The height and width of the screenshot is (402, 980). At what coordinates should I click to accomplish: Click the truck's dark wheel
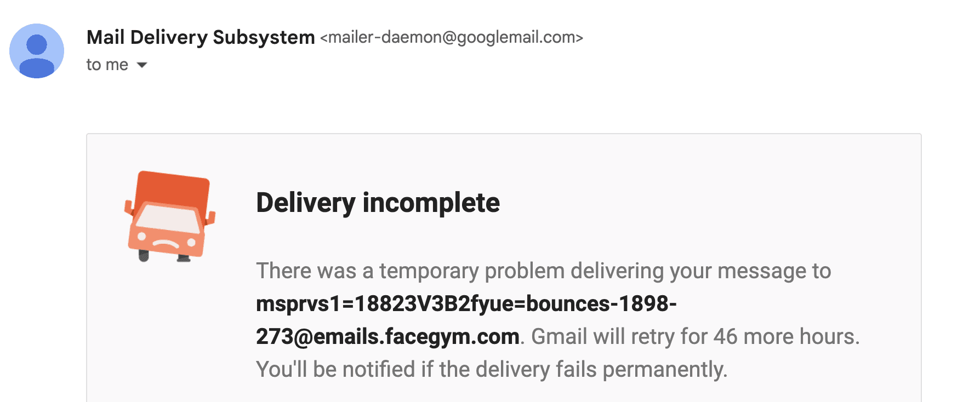coord(144,255)
